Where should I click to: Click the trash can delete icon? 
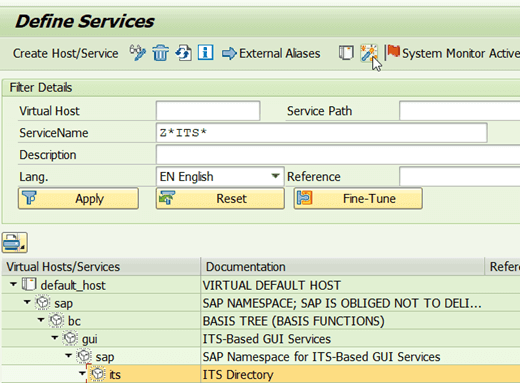(x=160, y=53)
